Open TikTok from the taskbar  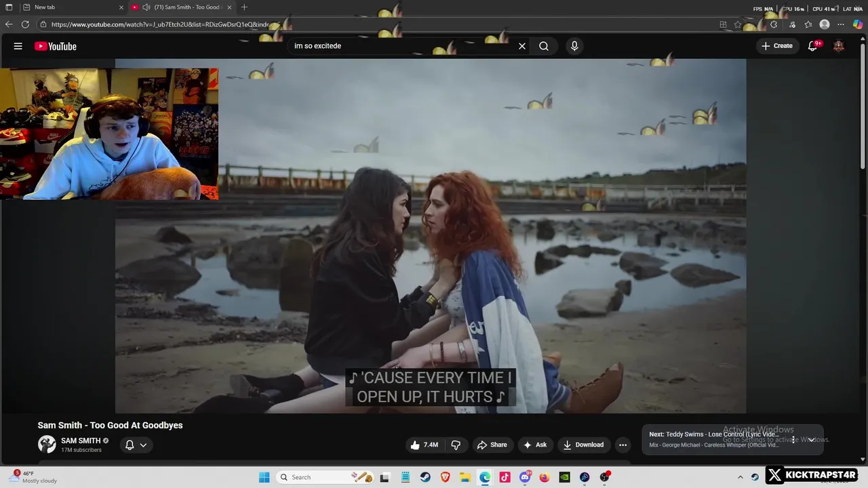(x=505, y=477)
